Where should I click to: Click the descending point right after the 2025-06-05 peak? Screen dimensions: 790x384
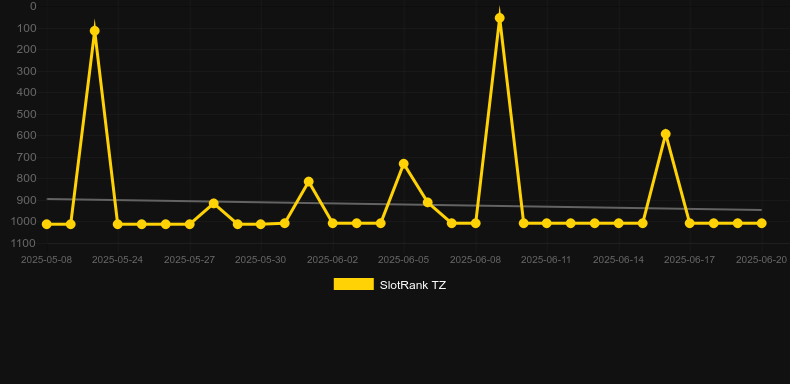pyautogui.click(x=428, y=202)
